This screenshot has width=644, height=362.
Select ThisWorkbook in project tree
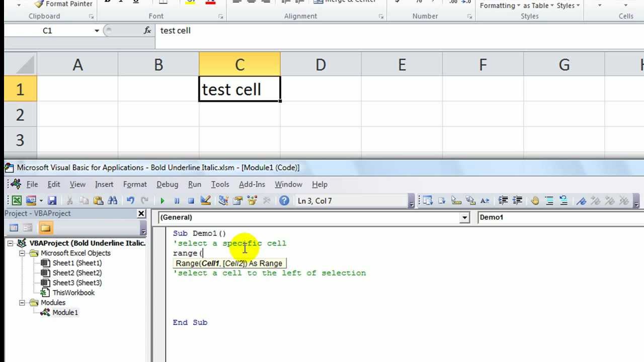click(x=73, y=293)
